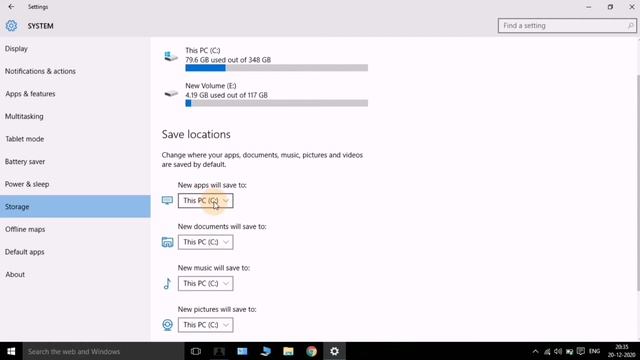Open the dark taskbar app beside Task View
This screenshot has height=360, width=640.
tap(219, 351)
